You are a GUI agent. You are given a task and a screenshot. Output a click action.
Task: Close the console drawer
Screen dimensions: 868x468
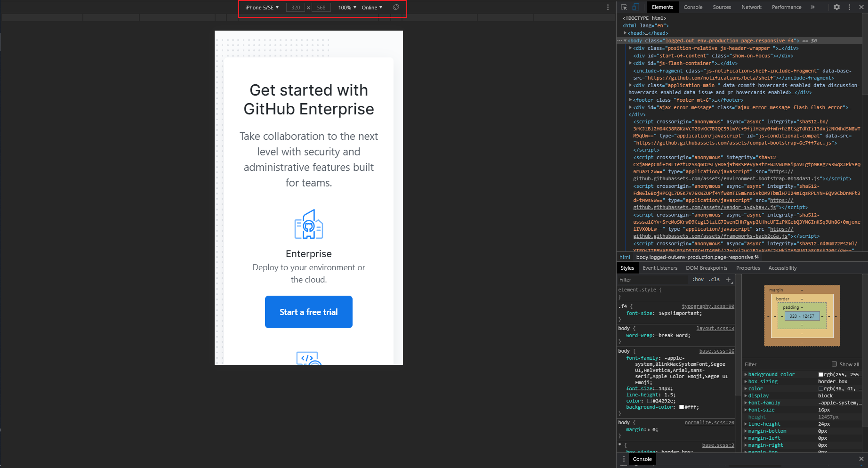(x=861, y=459)
